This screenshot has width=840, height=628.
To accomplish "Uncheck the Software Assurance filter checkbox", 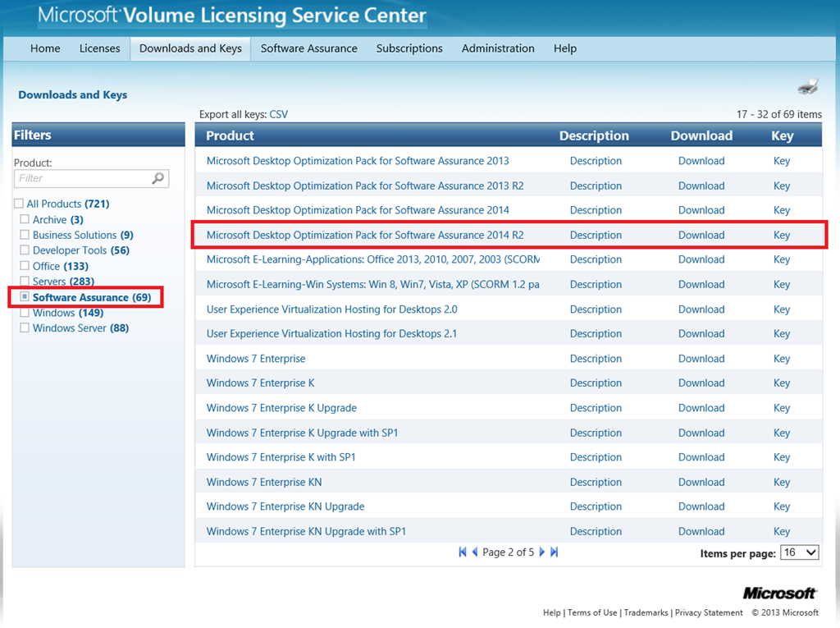I will coord(25,297).
